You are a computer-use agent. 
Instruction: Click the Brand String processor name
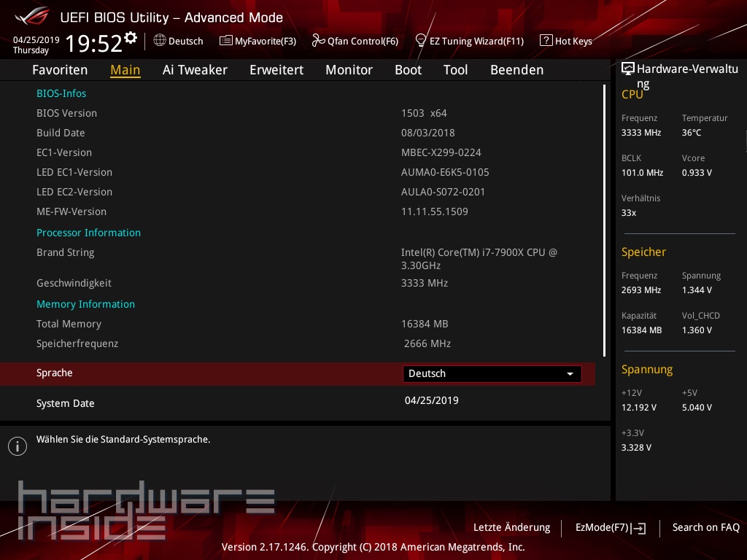pos(479,259)
